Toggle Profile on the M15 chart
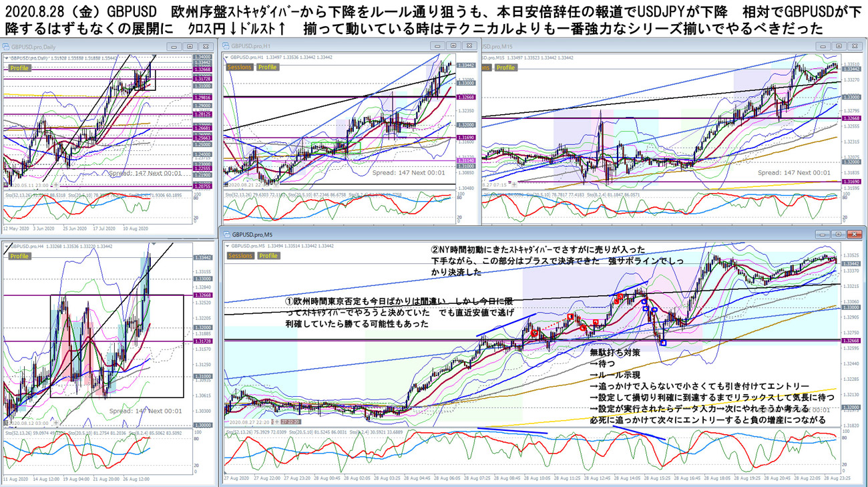The width and height of the screenshot is (868, 487). click(505, 67)
